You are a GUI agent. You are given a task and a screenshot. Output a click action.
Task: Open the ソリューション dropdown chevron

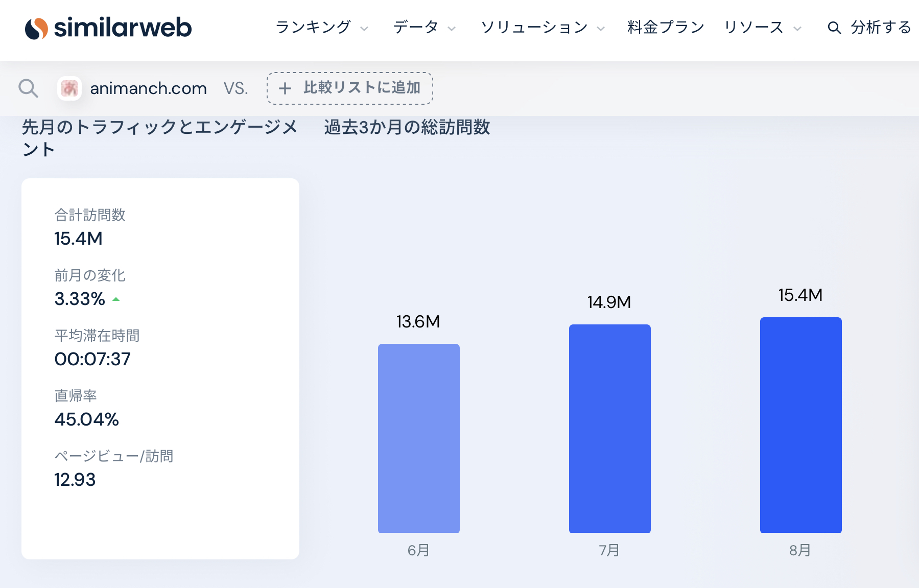601,29
